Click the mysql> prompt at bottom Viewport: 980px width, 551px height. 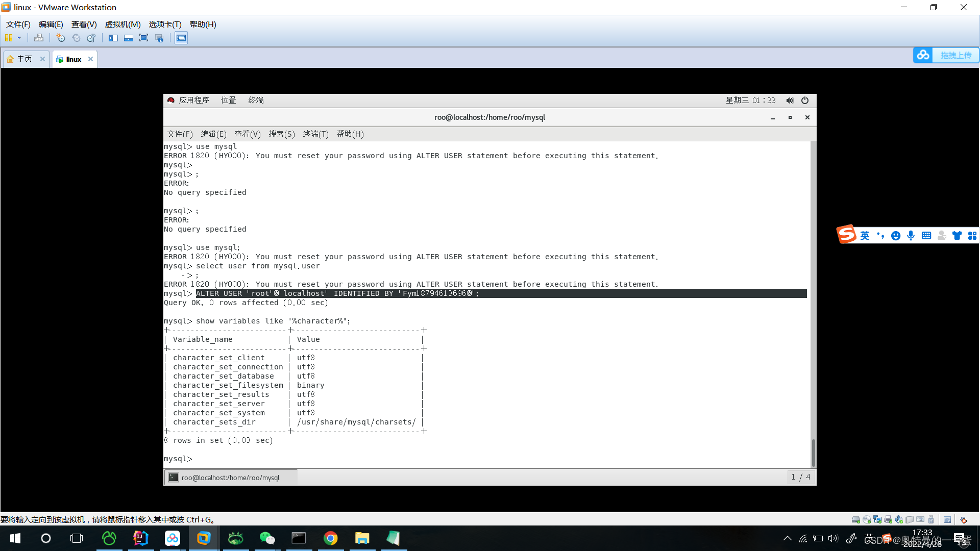click(178, 459)
